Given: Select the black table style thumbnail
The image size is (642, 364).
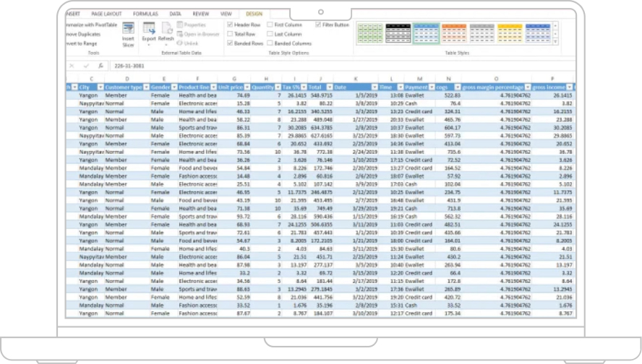Looking at the screenshot, I should pos(398,32).
